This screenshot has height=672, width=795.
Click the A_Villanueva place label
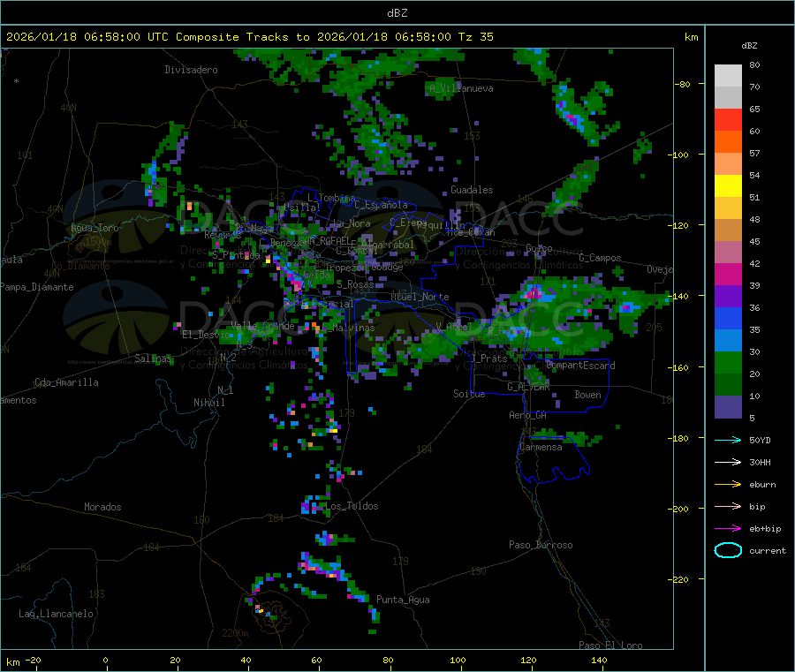point(461,88)
